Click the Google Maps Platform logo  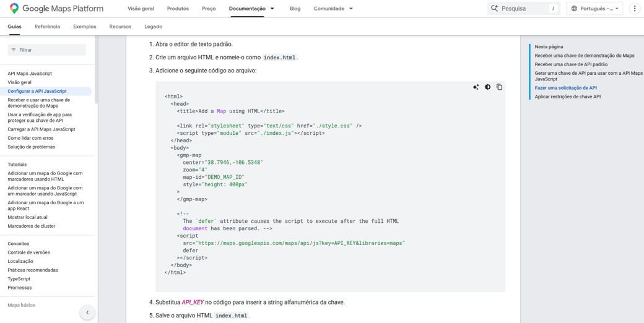click(x=57, y=8)
